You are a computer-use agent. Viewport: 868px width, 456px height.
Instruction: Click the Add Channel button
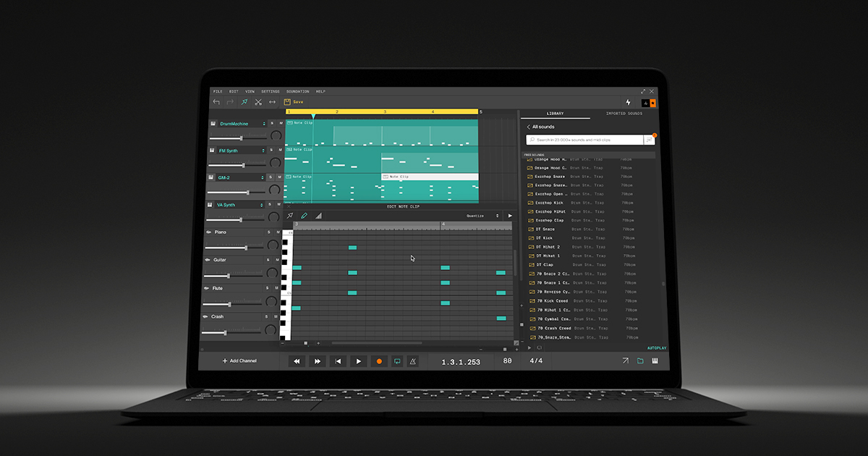(240, 361)
